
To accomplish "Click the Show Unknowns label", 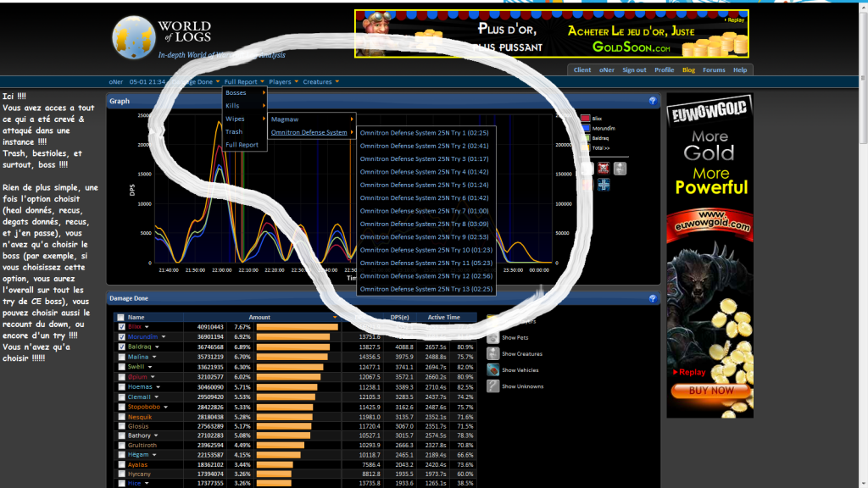I will [x=522, y=386].
